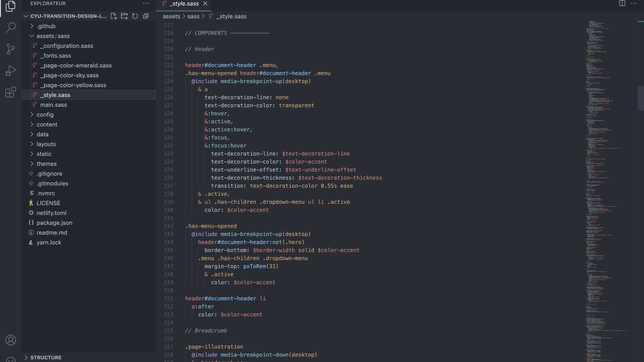Open the Source Control view
This screenshot has width=644, height=362.
coord(11,49)
